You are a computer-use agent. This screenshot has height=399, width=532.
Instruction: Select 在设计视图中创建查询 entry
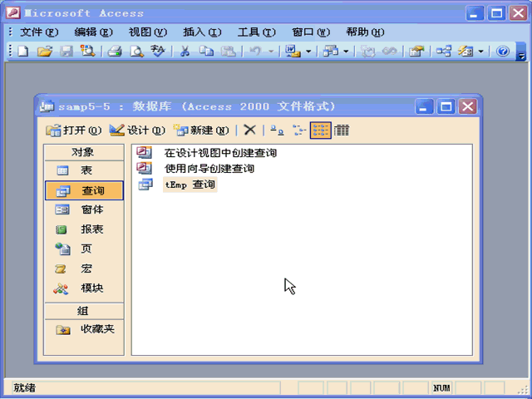pos(220,153)
